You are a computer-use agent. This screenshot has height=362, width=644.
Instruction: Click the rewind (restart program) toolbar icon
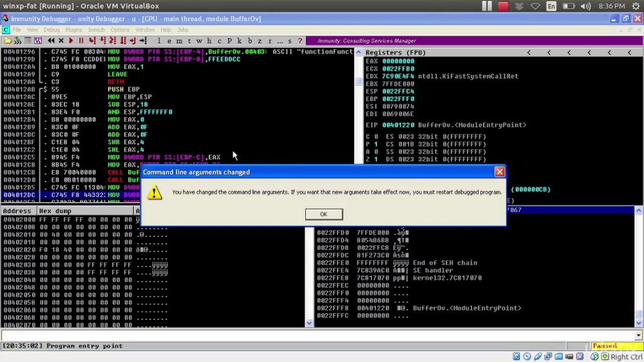(51, 41)
